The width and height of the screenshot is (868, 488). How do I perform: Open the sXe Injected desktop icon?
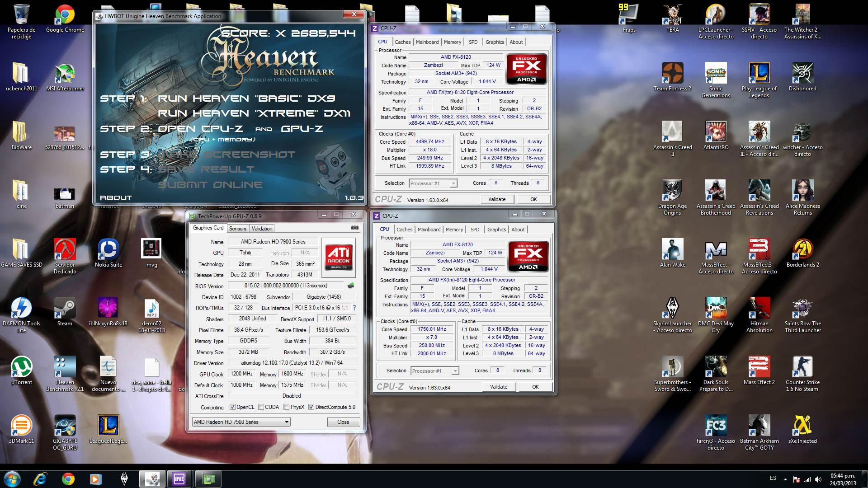click(x=802, y=429)
